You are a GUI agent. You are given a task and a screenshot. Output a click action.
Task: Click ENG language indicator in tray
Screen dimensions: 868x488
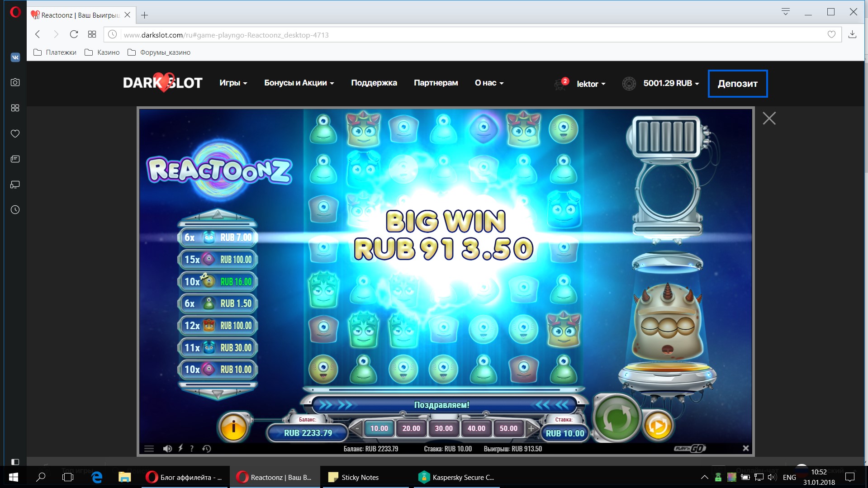tap(789, 477)
